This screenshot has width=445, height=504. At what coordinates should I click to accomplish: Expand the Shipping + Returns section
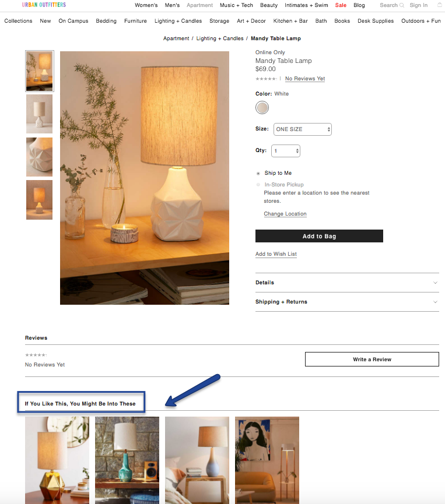tap(347, 302)
